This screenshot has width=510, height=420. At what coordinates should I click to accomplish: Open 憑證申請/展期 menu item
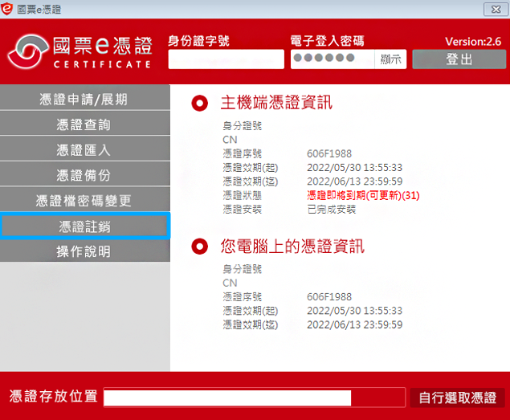click(84, 98)
